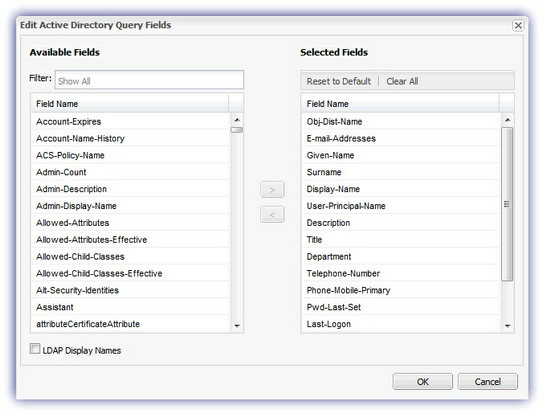Select Alt-Security-Identities field
The width and height of the screenshot is (543, 414).
130,290
